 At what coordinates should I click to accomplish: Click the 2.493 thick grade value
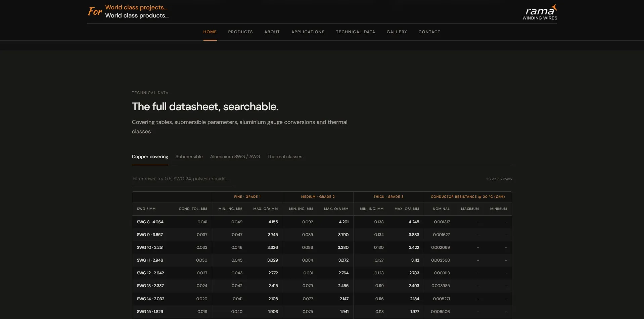(414, 286)
